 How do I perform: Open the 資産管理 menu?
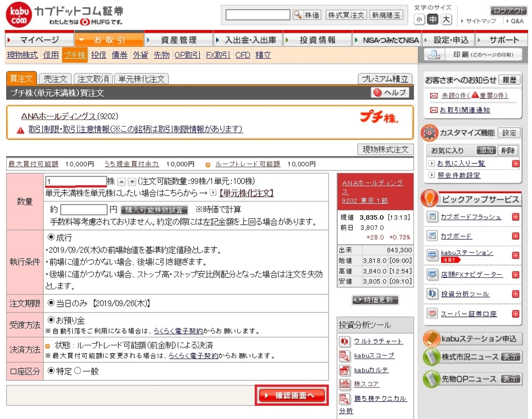tap(178, 40)
